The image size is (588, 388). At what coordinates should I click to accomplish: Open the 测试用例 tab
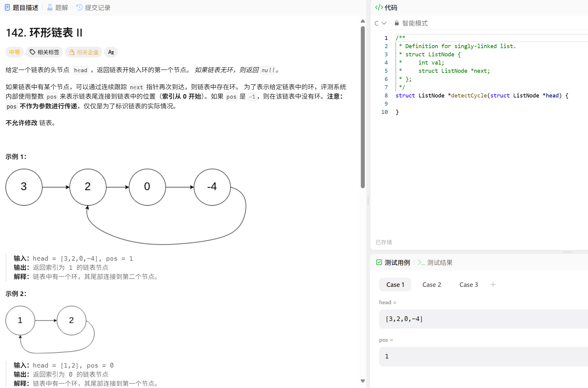tap(393, 263)
